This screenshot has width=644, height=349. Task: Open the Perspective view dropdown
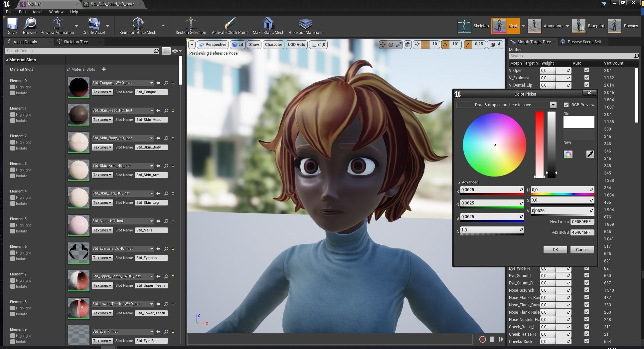pyautogui.click(x=212, y=45)
